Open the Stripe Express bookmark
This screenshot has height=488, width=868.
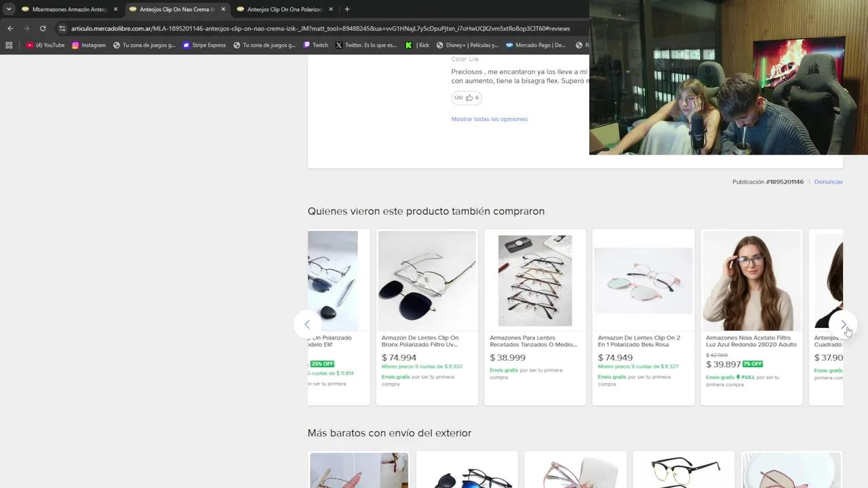coord(204,45)
